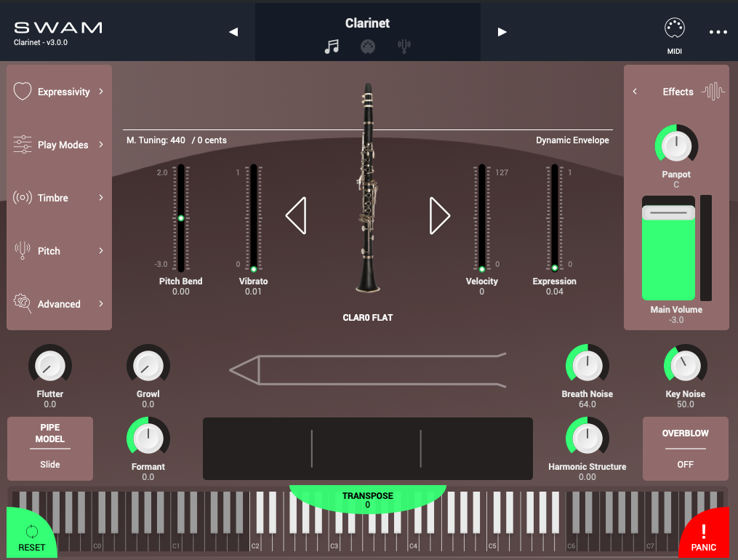Expand the Timbre section

pyautogui.click(x=60, y=198)
